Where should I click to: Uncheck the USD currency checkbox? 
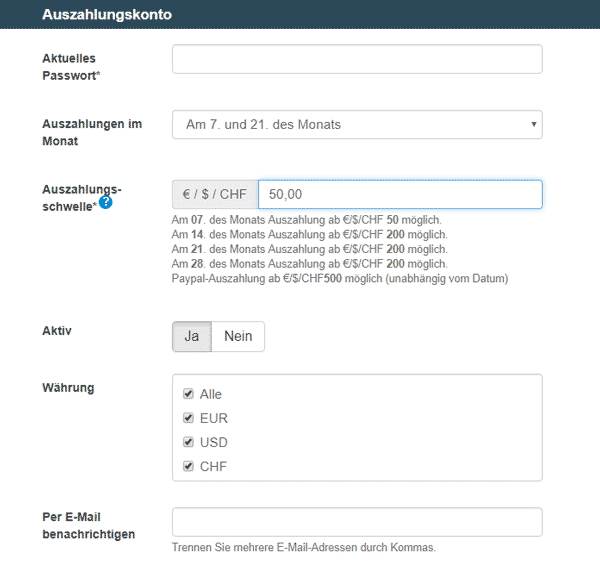188,442
